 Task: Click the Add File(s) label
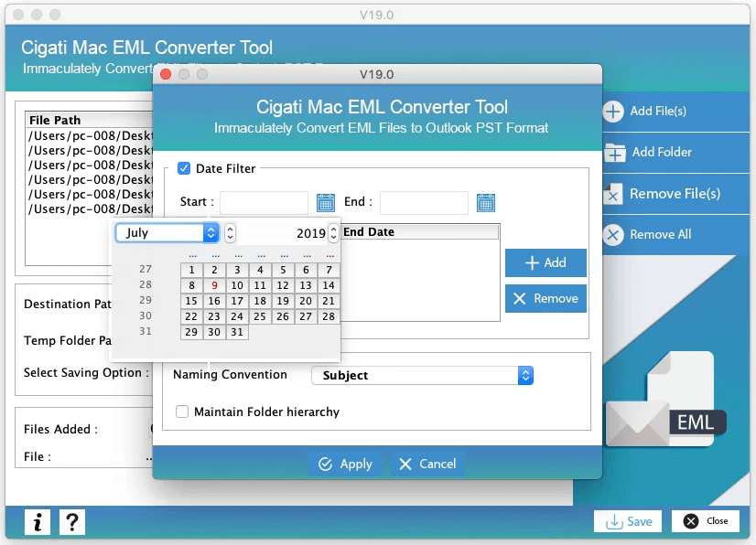[x=658, y=112]
